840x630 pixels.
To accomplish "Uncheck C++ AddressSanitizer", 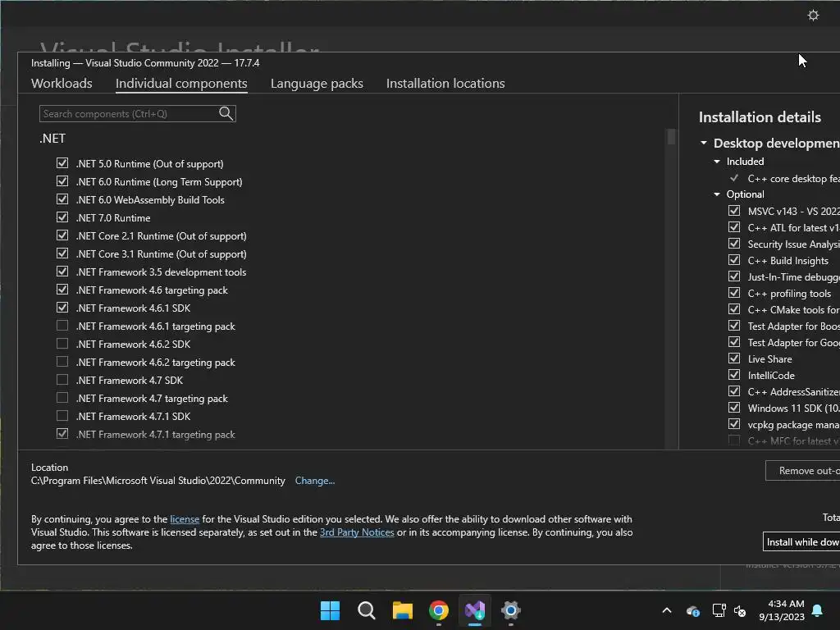I will click(734, 391).
